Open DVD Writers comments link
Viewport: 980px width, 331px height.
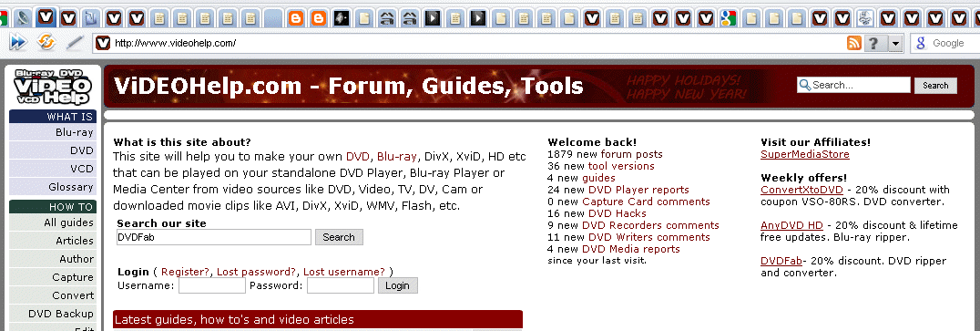pyautogui.click(x=649, y=237)
